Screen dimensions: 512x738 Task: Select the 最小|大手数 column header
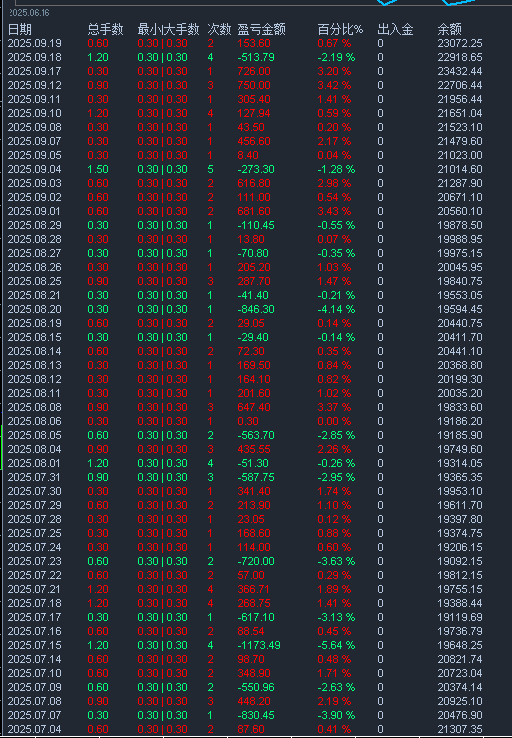[x=168, y=30]
